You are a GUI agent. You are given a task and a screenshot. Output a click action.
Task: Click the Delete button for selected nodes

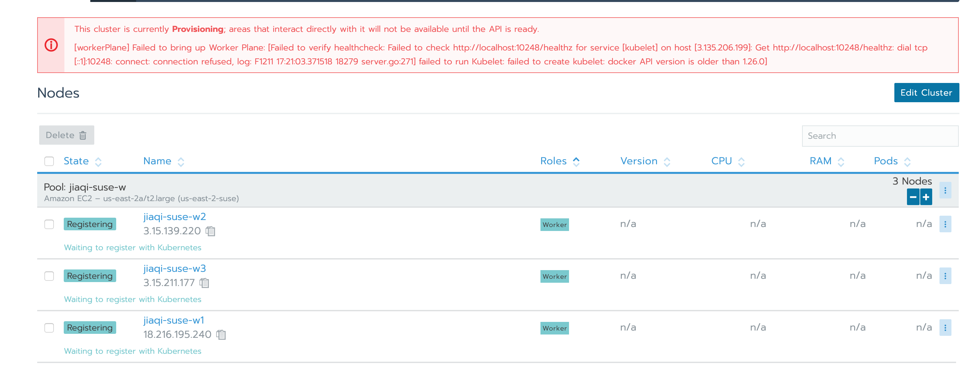66,135
